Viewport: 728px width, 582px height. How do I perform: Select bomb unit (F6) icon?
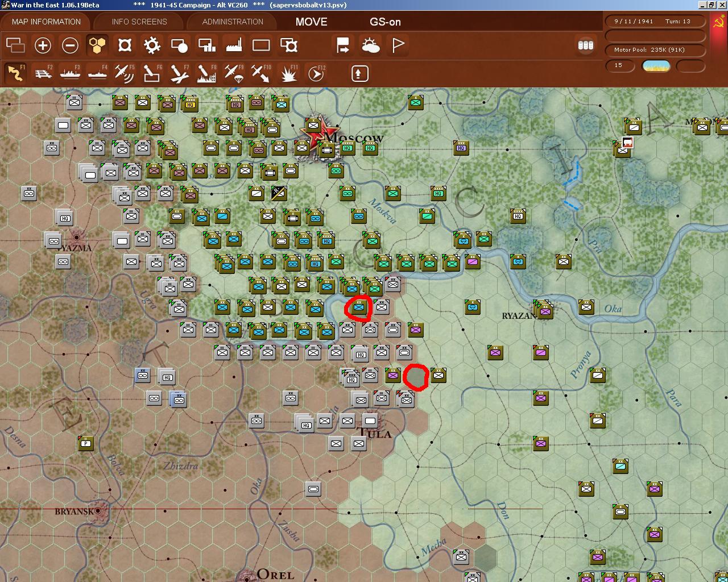click(152, 73)
